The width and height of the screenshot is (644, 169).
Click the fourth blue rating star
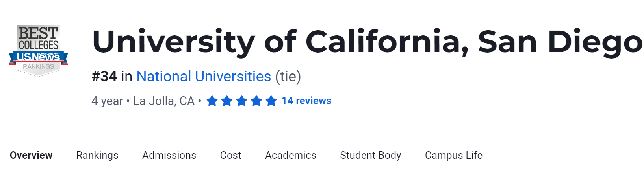pos(256,101)
